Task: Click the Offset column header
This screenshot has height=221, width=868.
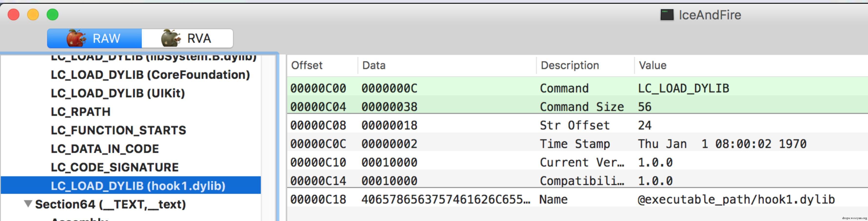Action: pos(307,65)
